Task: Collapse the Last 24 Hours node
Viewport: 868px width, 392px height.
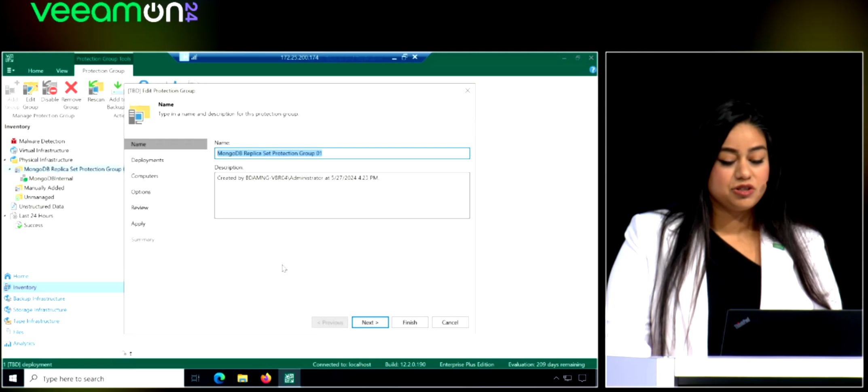Action: coord(5,216)
